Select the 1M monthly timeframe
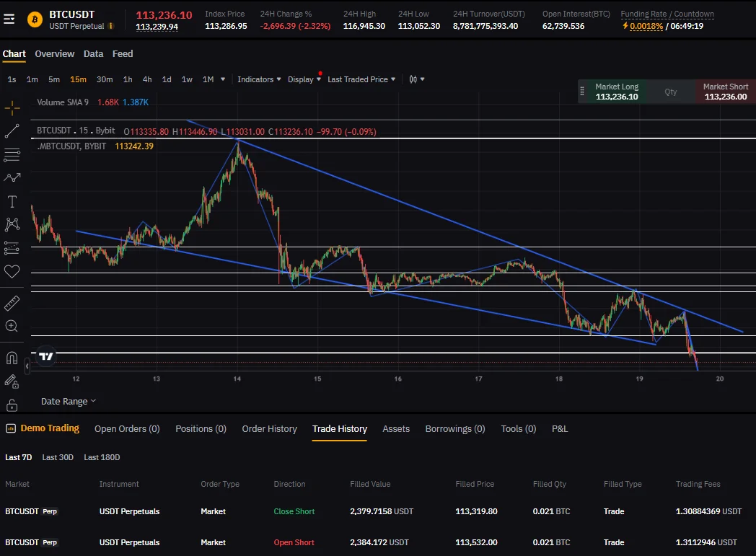This screenshot has width=756, height=556. coord(208,79)
